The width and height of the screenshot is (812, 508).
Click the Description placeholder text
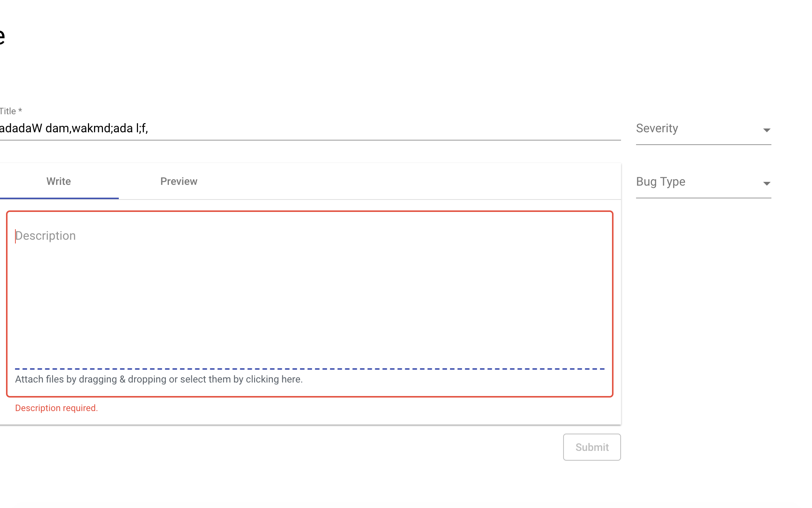45,236
